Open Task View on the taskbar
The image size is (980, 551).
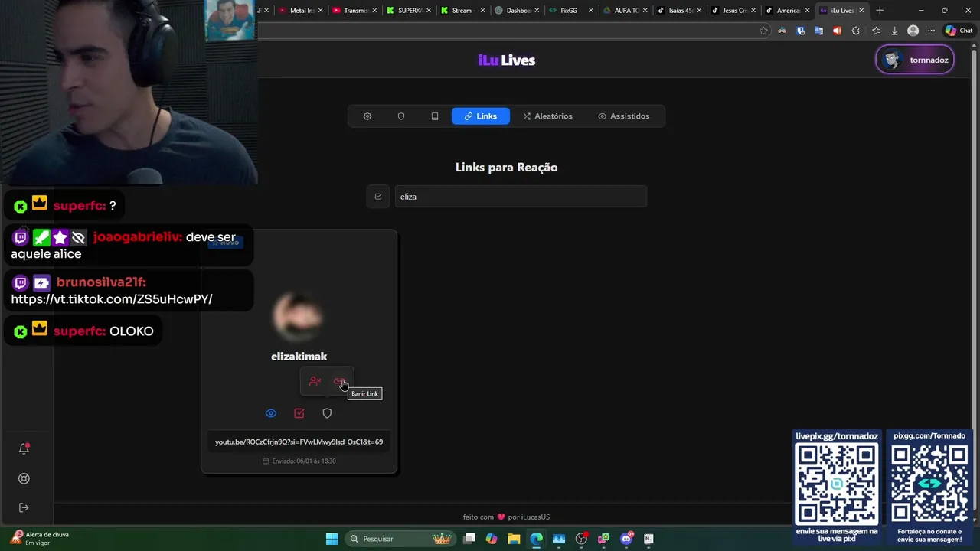[469, 539]
